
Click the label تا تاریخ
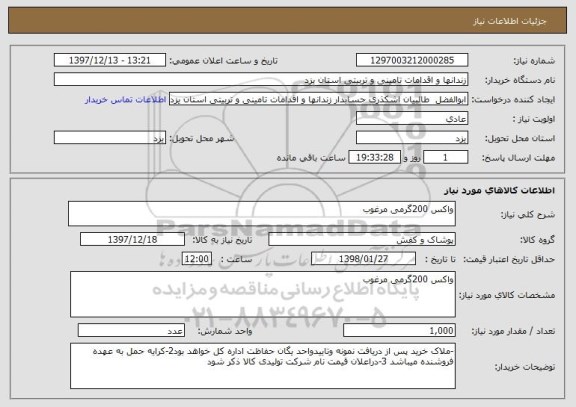tap(440, 259)
